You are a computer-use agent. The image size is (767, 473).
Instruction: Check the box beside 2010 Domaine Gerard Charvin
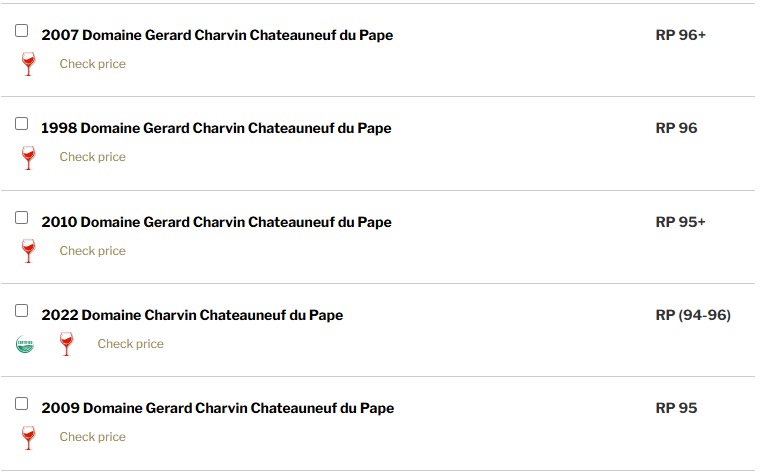(x=22, y=217)
